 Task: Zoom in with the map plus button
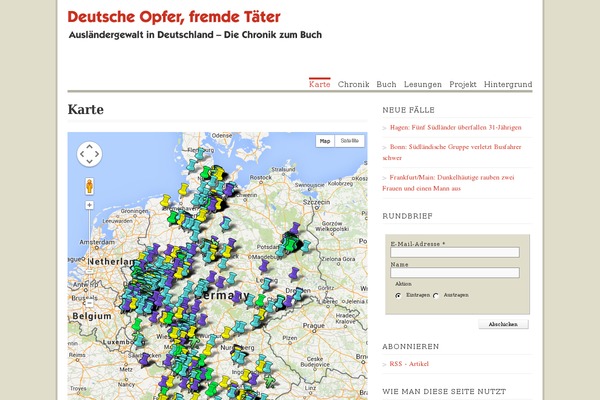(89, 205)
